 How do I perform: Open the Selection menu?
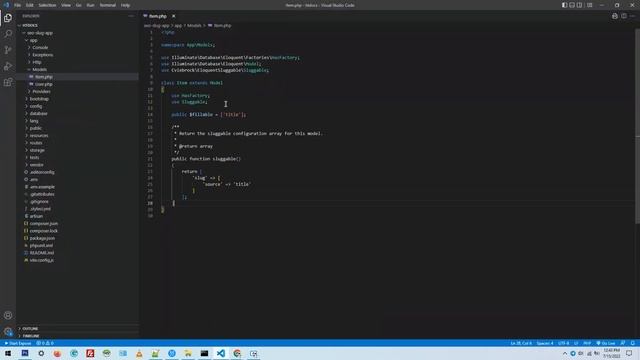[47, 5]
